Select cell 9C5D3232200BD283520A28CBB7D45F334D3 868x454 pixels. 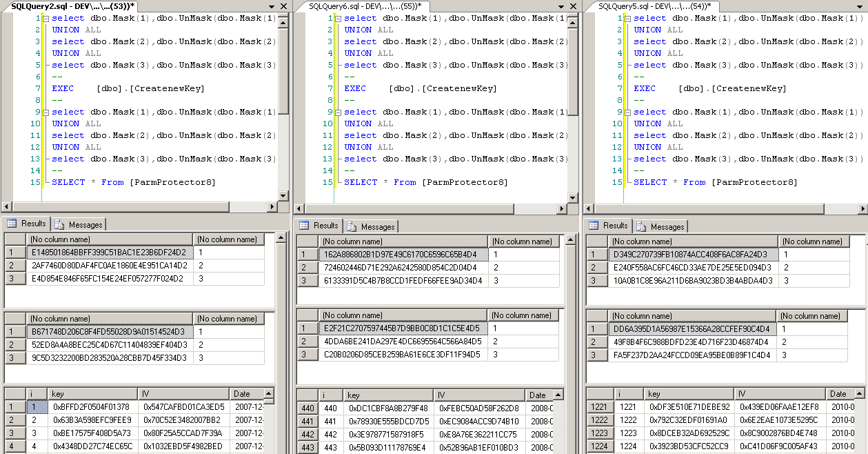click(110, 358)
